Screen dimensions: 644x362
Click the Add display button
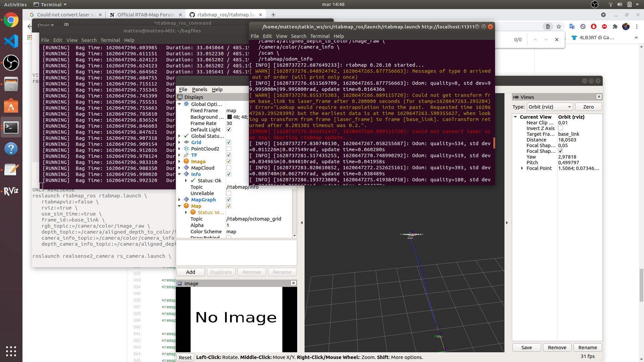tap(191, 272)
